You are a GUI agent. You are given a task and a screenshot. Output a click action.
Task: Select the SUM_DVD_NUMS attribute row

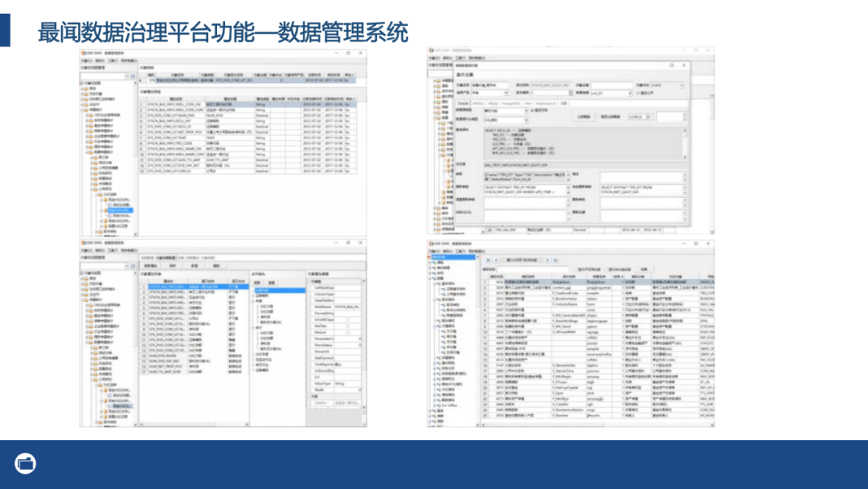pyautogui.click(x=194, y=355)
